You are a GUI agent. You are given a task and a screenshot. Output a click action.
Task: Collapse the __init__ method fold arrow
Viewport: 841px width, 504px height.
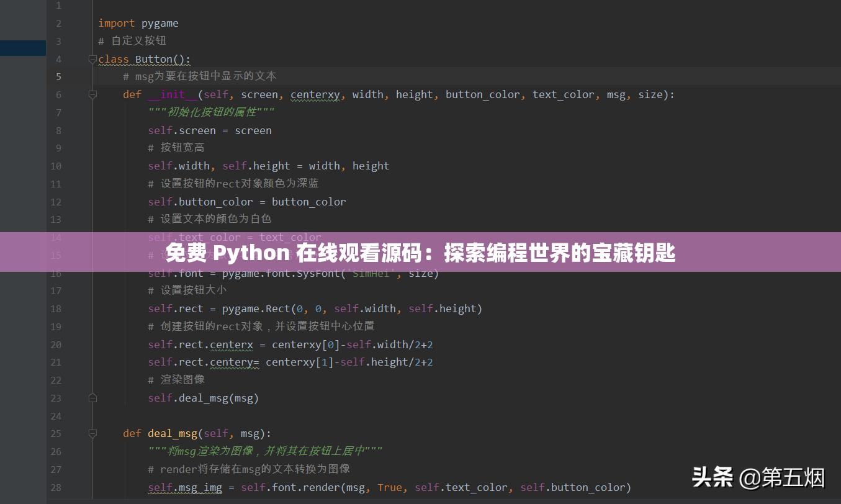[92, 94]
